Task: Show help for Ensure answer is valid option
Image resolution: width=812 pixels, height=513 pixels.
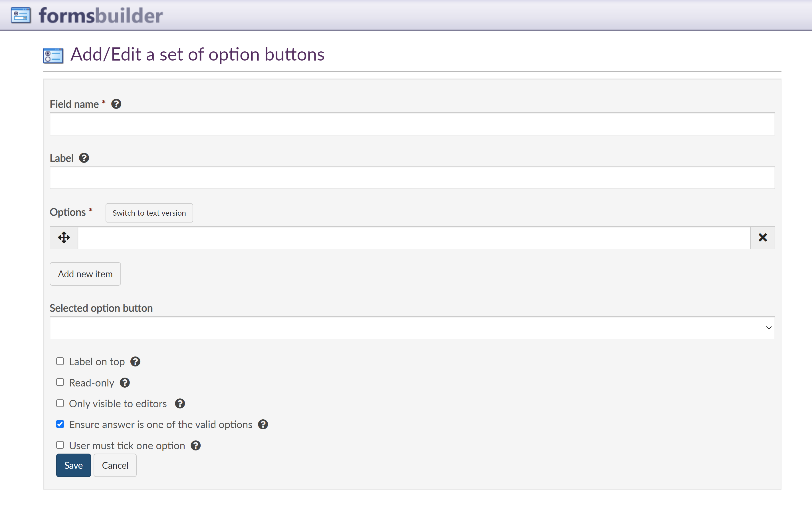Action: [x=263, y=424]
